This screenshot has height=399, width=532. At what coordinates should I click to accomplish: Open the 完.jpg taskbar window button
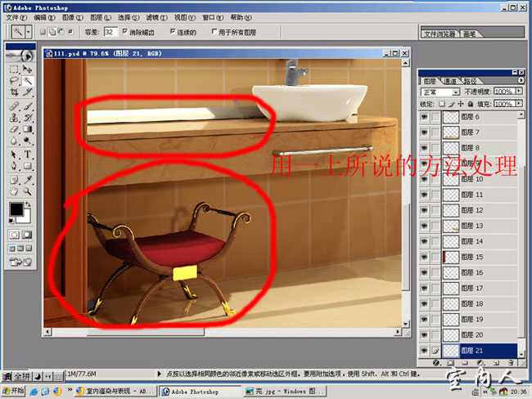(285, 391)
